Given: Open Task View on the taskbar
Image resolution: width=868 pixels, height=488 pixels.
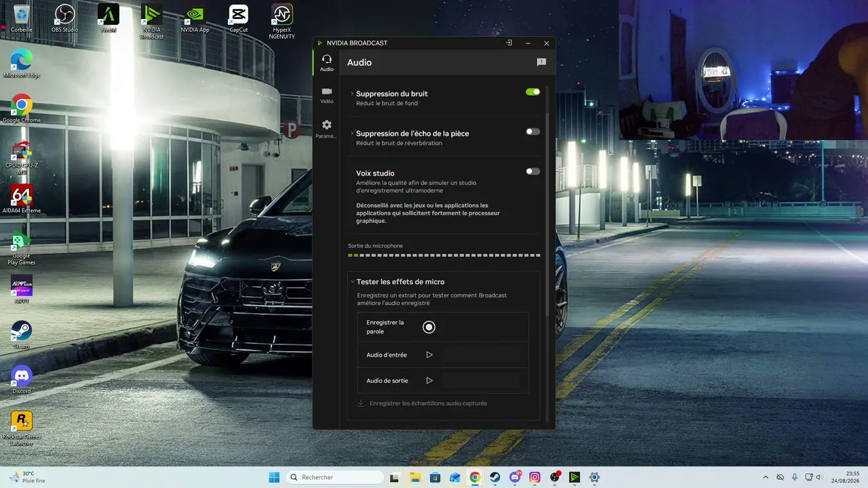Looking at the screenshot, I should point(395,477).
